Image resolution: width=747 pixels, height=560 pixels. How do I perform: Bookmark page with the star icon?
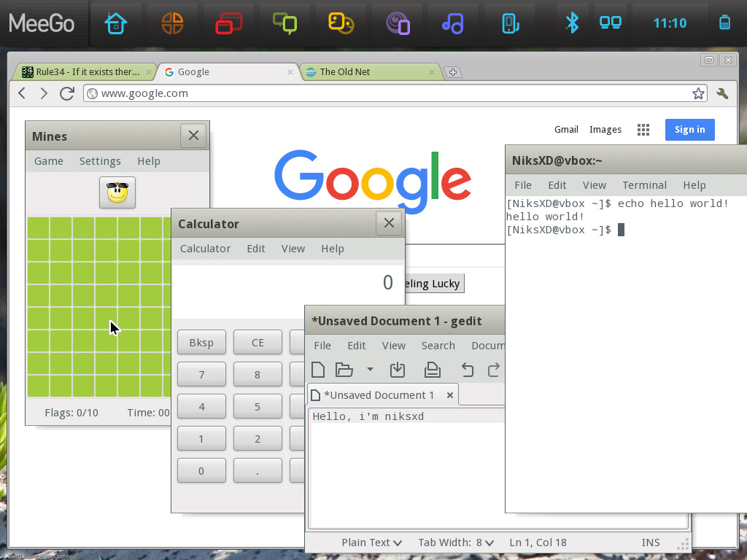(698, 93)
